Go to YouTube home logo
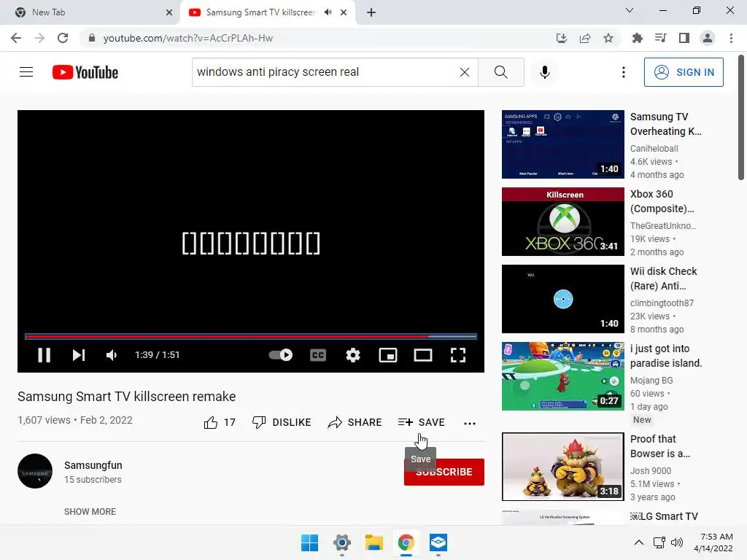747x560 pixels. click(x=85, y=72)
